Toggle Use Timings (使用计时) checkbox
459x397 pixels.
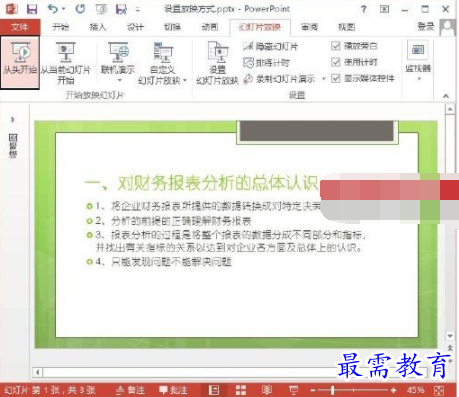coord(336,62)
